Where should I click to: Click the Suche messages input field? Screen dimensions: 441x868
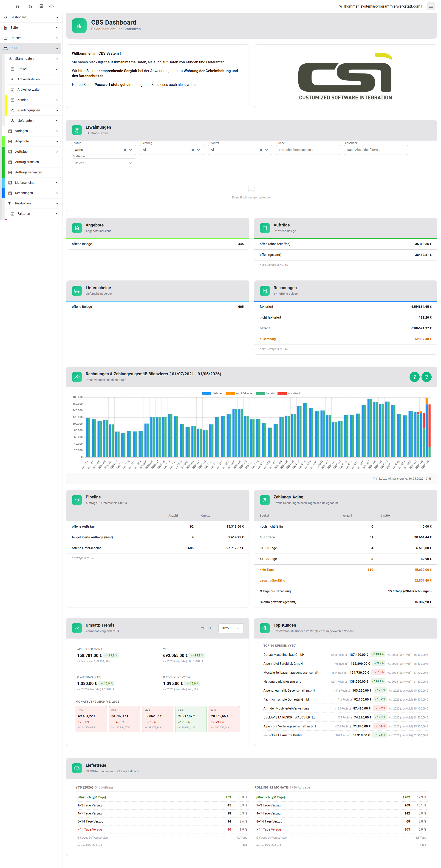(308, 150)
